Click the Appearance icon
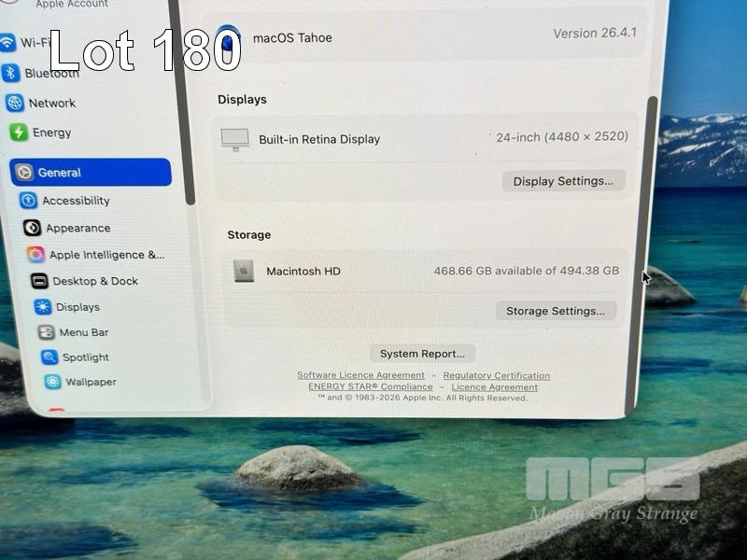This screenshot has width=747, height=560. coord(32,228)
